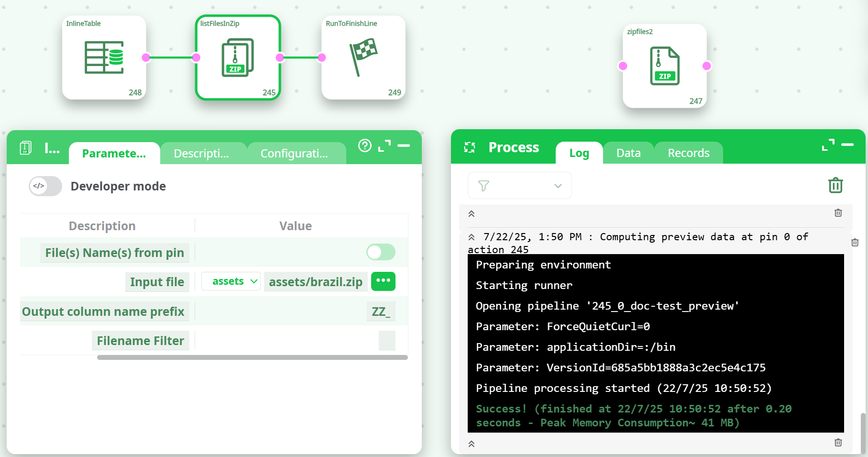
Task: Collapse the 1:50 PM log entry
Action: point(472,237)
